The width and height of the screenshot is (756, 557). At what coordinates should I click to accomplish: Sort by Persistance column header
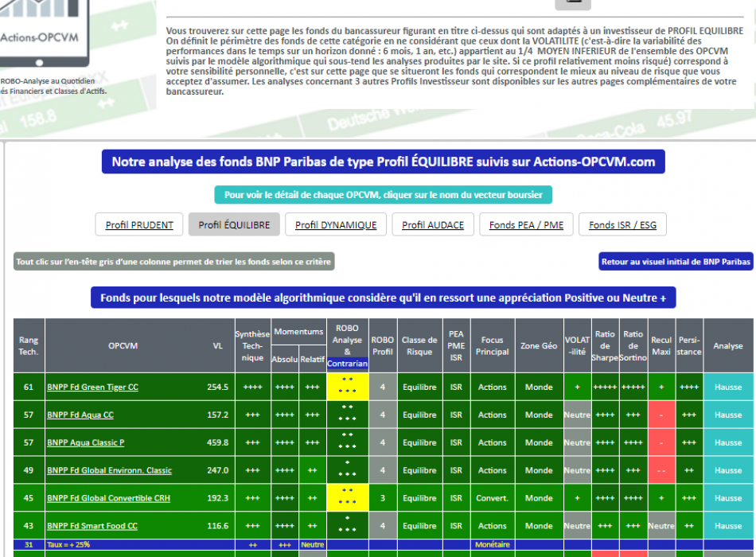pyautogui.click(x=689, y=345)
